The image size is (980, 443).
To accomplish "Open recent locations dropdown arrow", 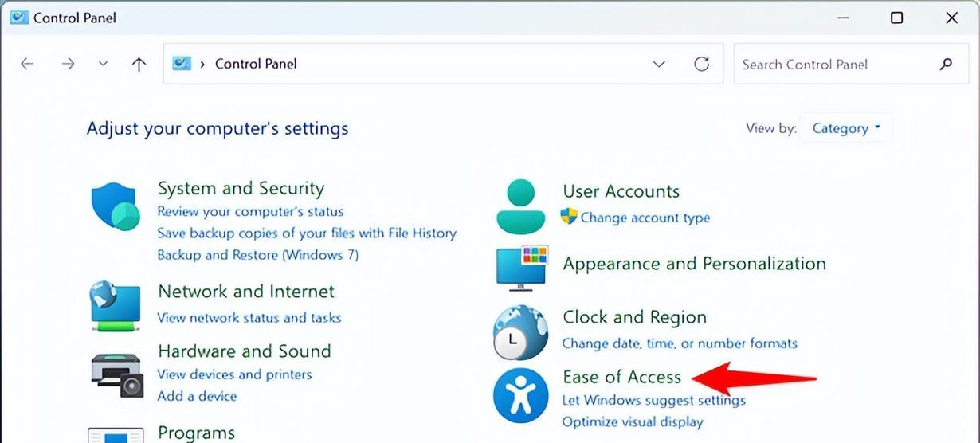I will click(x=103, y=64).
